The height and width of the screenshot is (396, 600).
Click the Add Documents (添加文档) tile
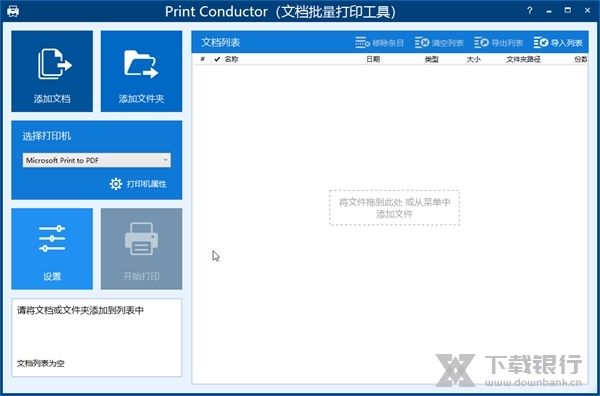pyautogui.click(x=52, y=71)
